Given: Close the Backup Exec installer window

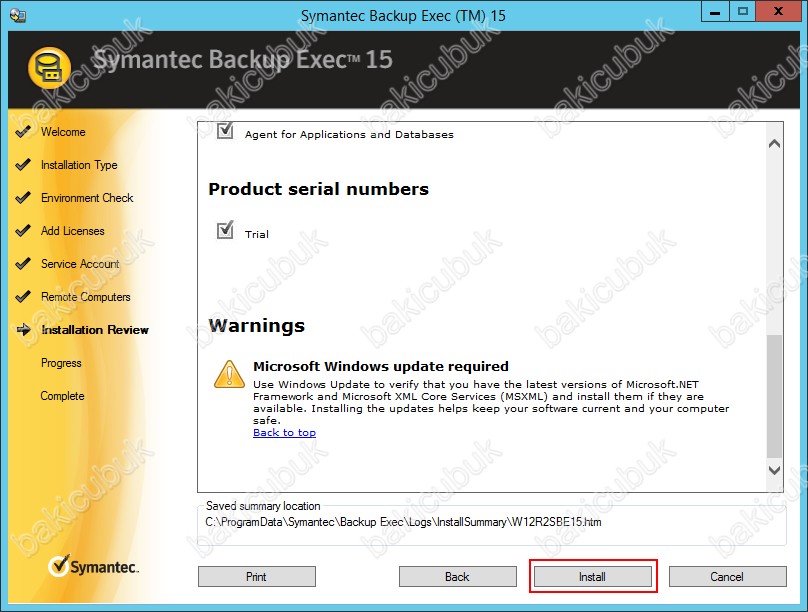Looking at the screenshot, I should pyautogui.click(x=779, y=11).
